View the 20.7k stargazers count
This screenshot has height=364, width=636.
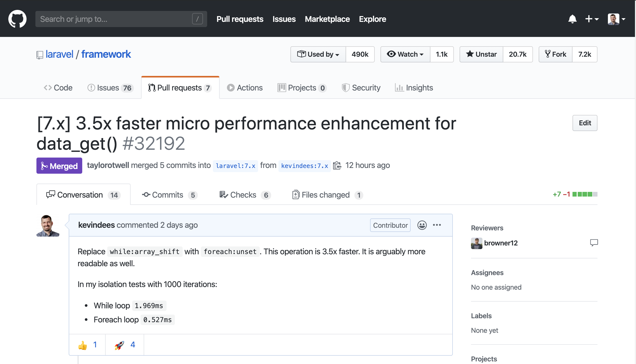tap(518, 54)
